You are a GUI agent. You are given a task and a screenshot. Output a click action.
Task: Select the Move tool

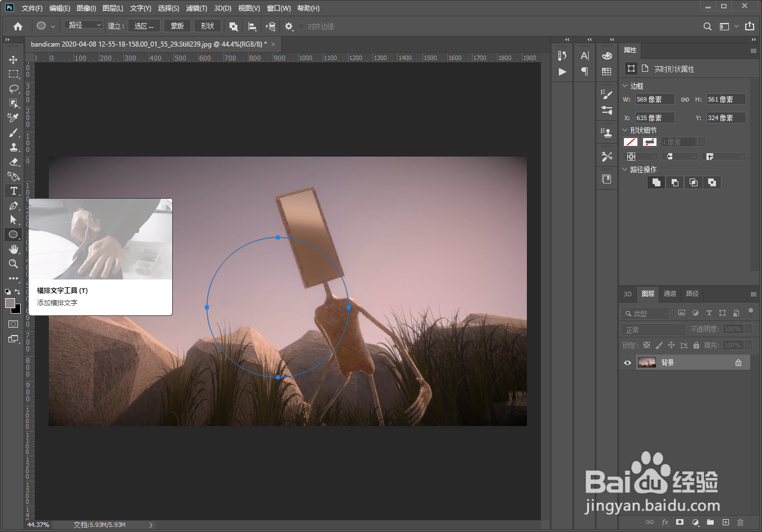13,59
